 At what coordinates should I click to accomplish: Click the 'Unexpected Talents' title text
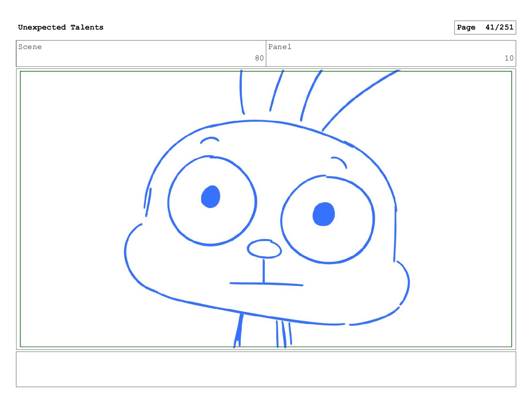(x=61, y=27)
